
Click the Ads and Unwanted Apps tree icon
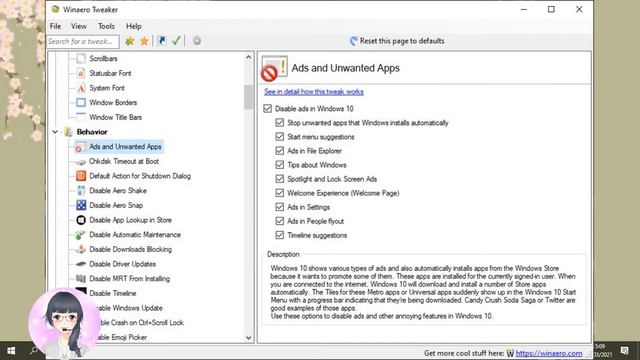[81, 147]
